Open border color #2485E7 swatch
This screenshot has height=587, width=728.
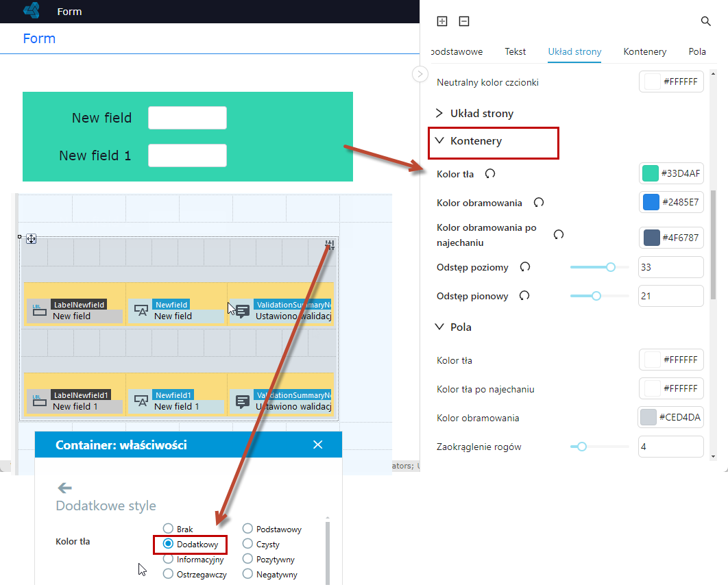(x=651, y=202)
